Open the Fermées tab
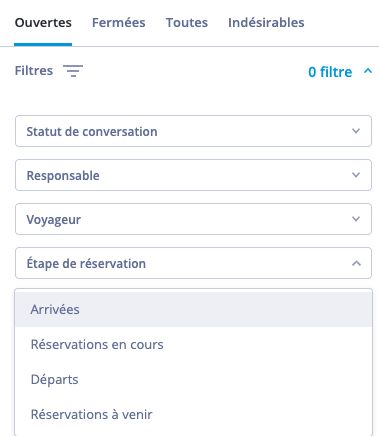Viewport: 379px width, 436px height. pos(118,23)
